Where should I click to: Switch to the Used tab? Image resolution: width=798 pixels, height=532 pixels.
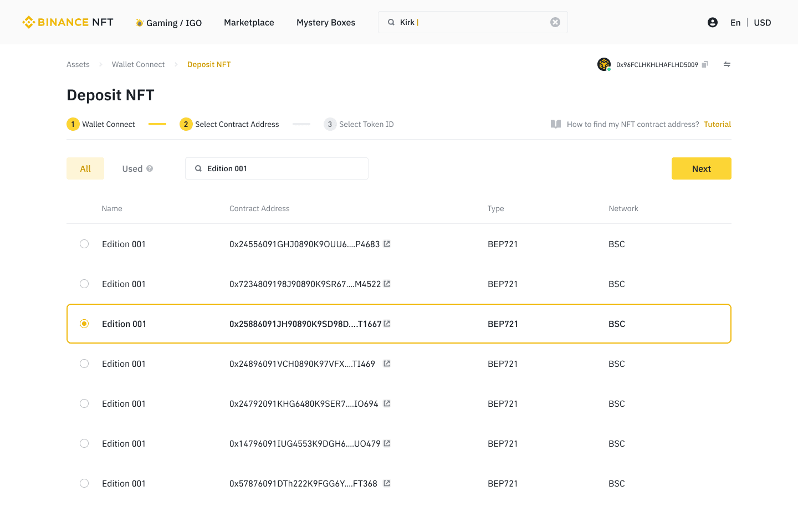(132, 168)
